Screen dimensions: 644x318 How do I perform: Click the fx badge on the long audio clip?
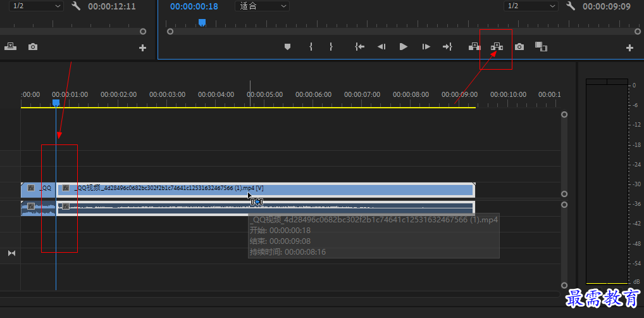(x=66, y=206)
